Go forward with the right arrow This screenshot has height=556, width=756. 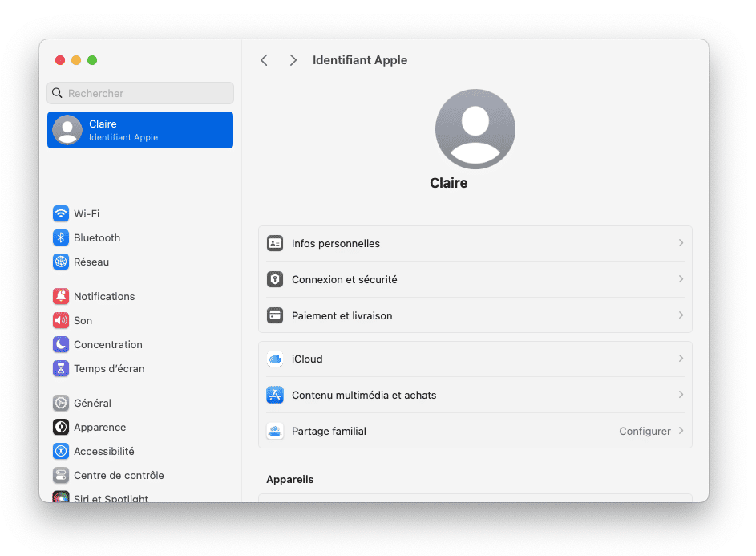coord(293,60)
